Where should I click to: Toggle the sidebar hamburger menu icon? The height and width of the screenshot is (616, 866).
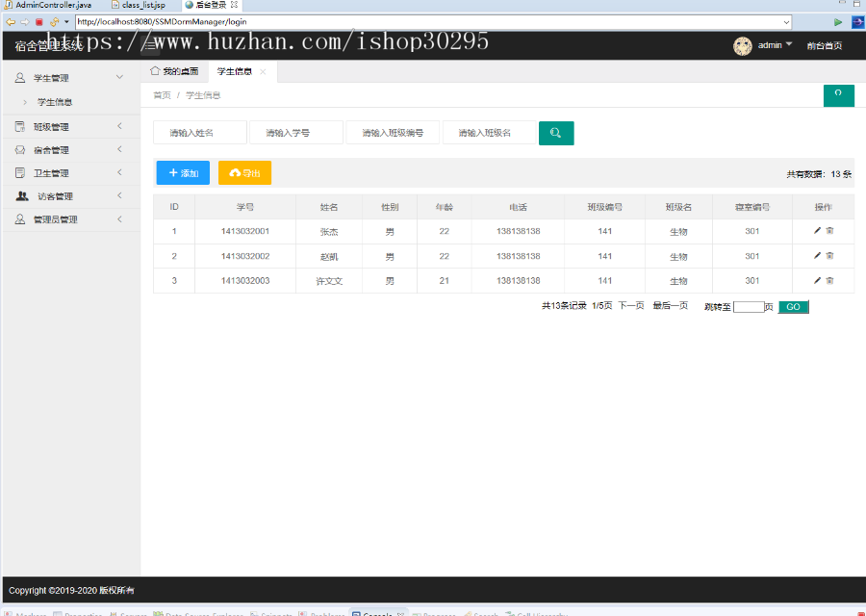150,45
